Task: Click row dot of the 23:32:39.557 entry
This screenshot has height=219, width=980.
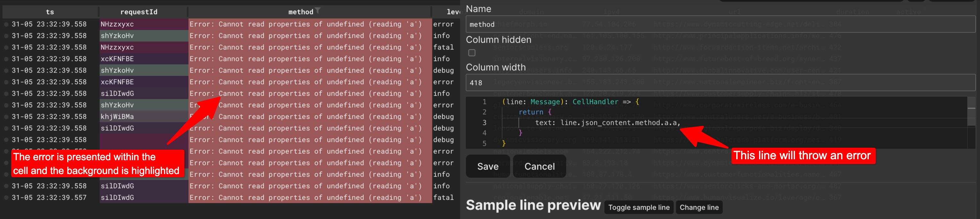Action: [x=6, y=198]
